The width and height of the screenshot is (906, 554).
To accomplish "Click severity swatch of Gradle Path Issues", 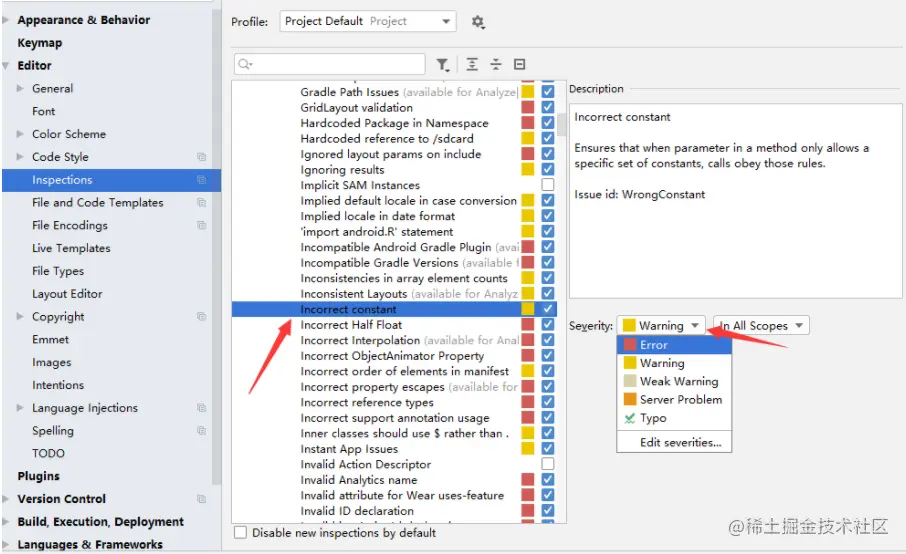I will (x=528, y=92).
